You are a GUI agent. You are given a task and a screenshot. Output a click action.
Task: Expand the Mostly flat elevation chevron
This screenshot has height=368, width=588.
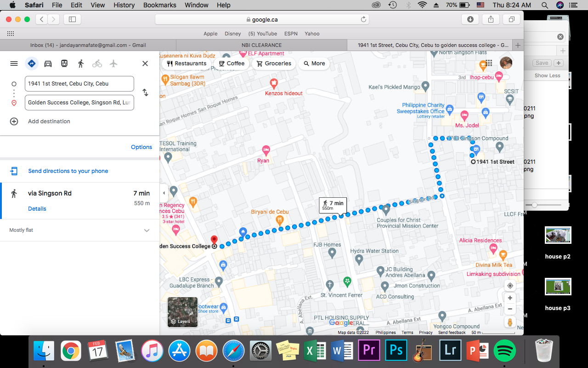tap(147, 230)
